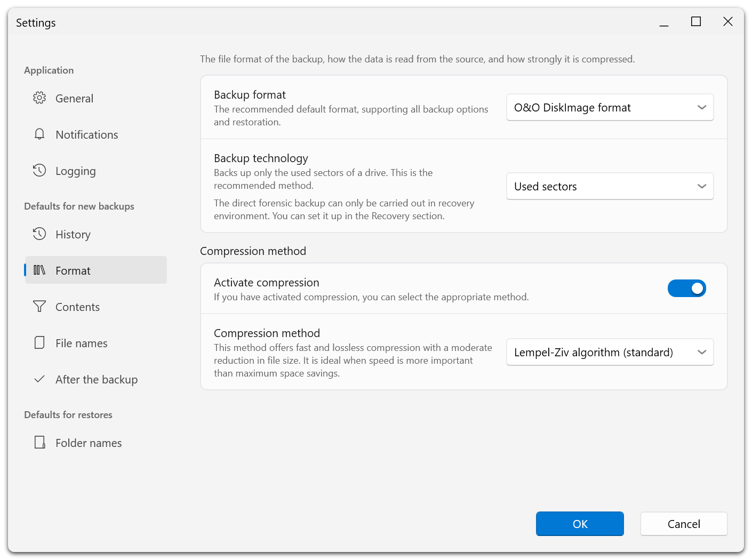Click the After the backup checkmark icon
Viewport: 752px width, 560px height.
[39, 379]
